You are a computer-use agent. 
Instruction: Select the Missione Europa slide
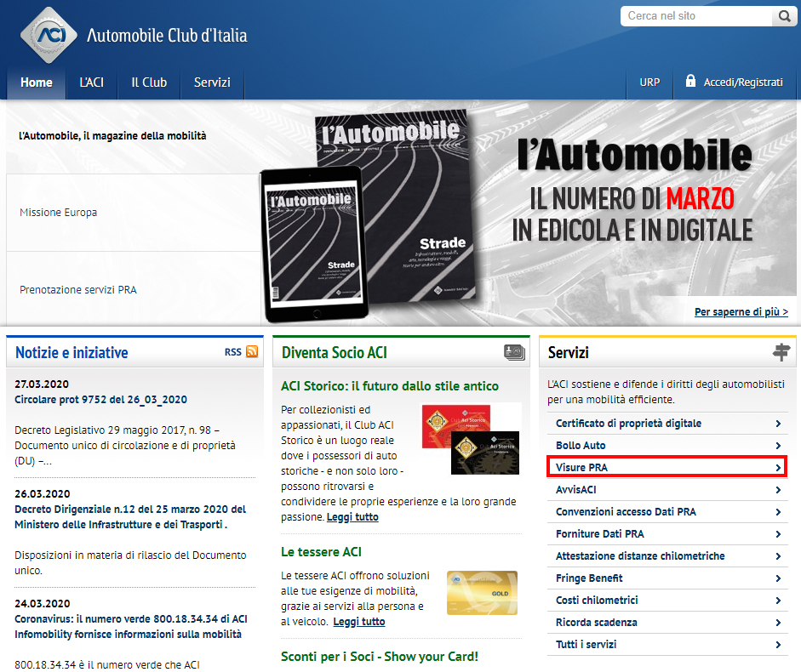coord(134,213)
